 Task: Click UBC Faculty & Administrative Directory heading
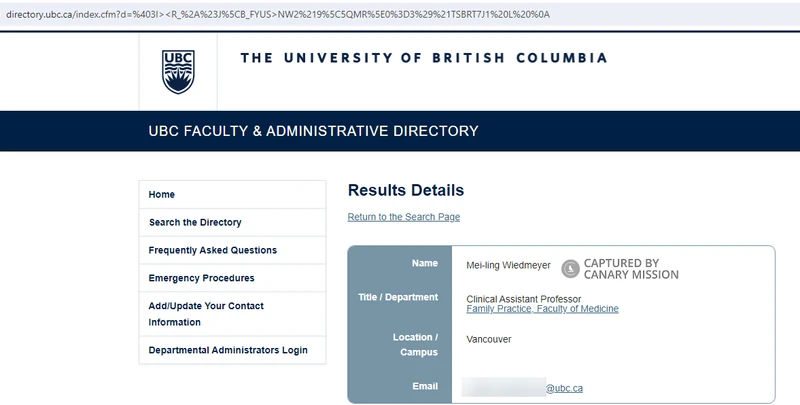[313, 131]
